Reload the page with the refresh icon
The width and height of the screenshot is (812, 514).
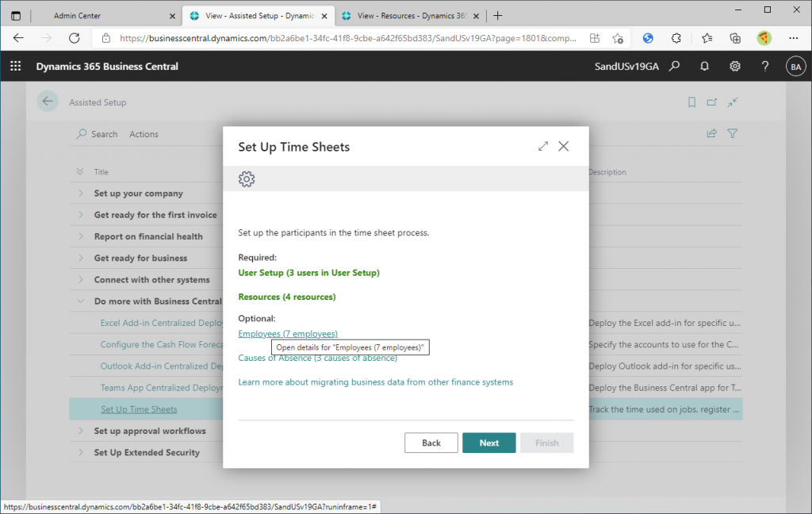point(75,38)
